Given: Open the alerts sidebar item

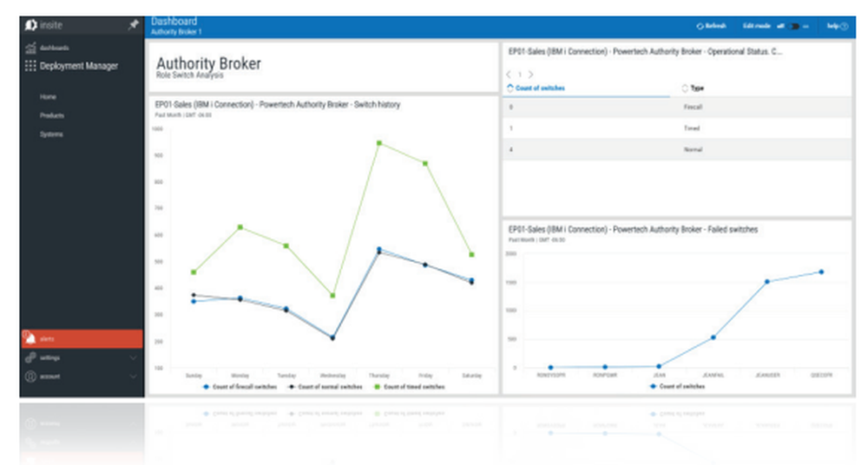Looking at the screenshot, I should 82,339.
